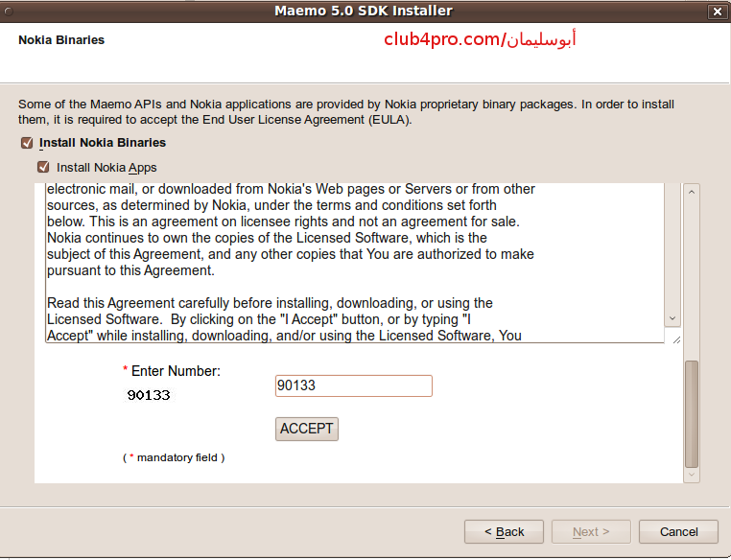This screenshot has height=560, width=731.
Task: Click the red club4pro.com watermark text
Action: coord(480,39)
